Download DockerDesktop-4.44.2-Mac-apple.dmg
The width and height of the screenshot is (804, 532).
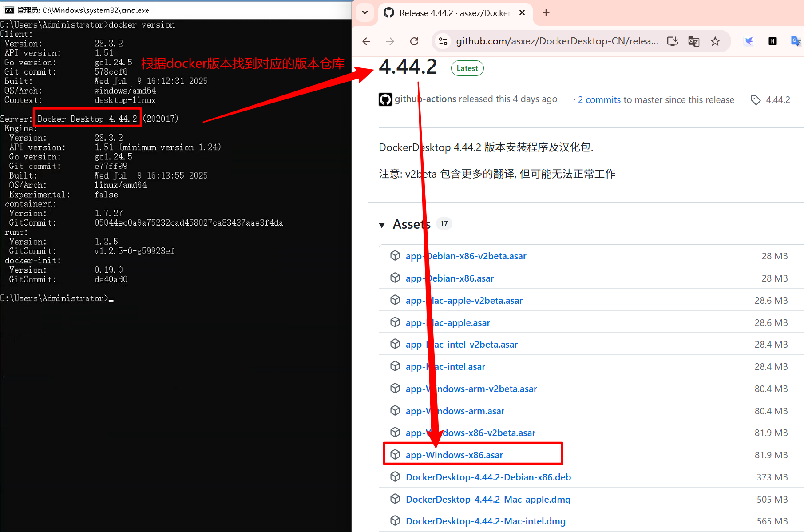click(488, 500)
